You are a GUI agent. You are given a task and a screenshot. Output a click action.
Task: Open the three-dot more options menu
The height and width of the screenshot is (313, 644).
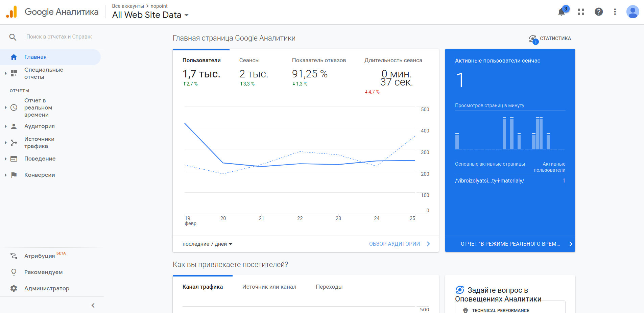pos(615,12)
